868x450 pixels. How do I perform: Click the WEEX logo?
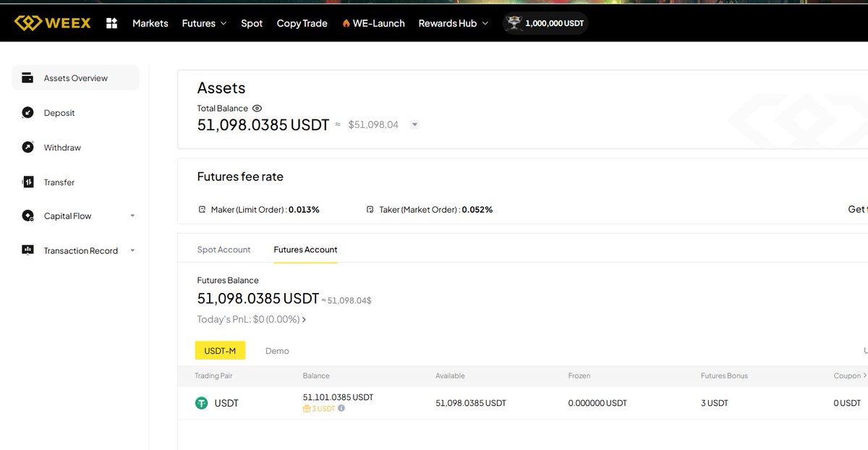[53, 23]
